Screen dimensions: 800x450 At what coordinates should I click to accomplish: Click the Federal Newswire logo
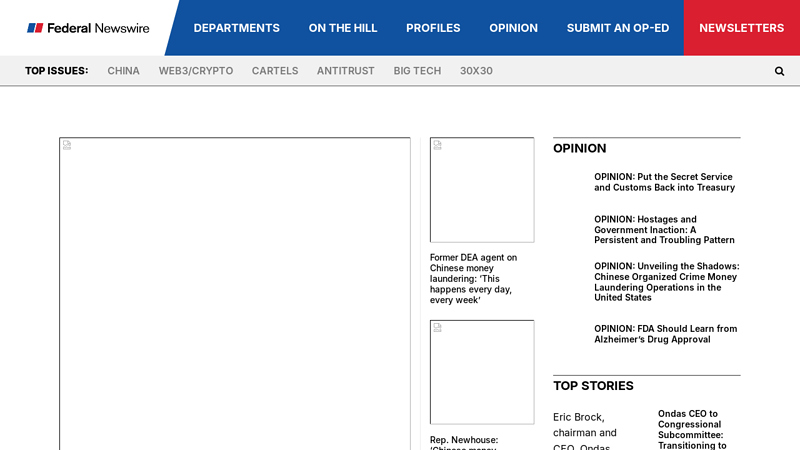(88, 28)
